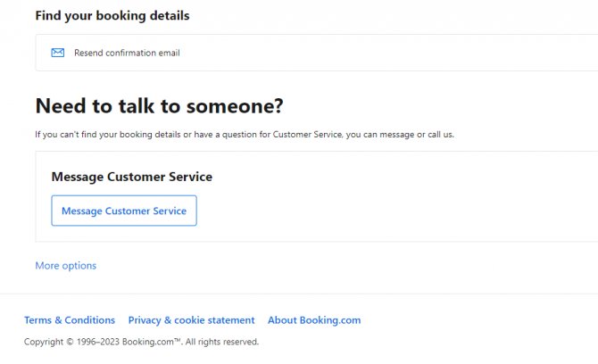This screenshot has width=598, height=364.
Task: Open the Terms & Conditions footer link
Action: [70, 319]
